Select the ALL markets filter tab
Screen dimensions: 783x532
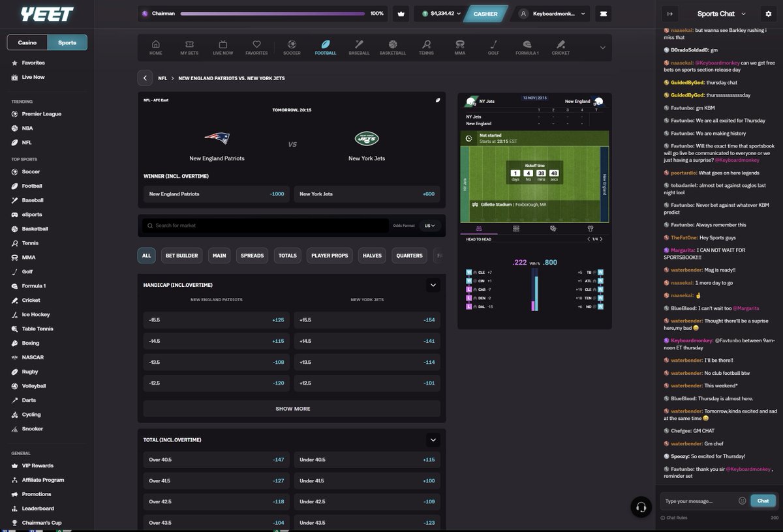(146, 256)
